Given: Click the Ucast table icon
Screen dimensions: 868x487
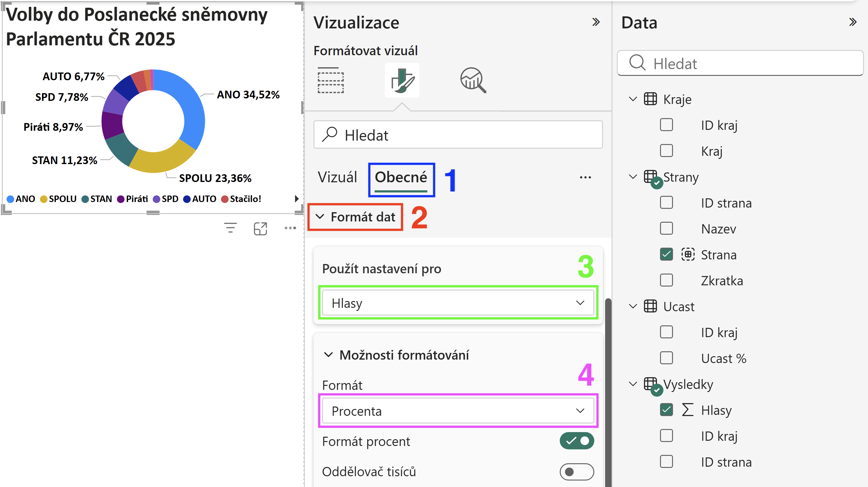Looking at the screenshot, I should [650, 306].
